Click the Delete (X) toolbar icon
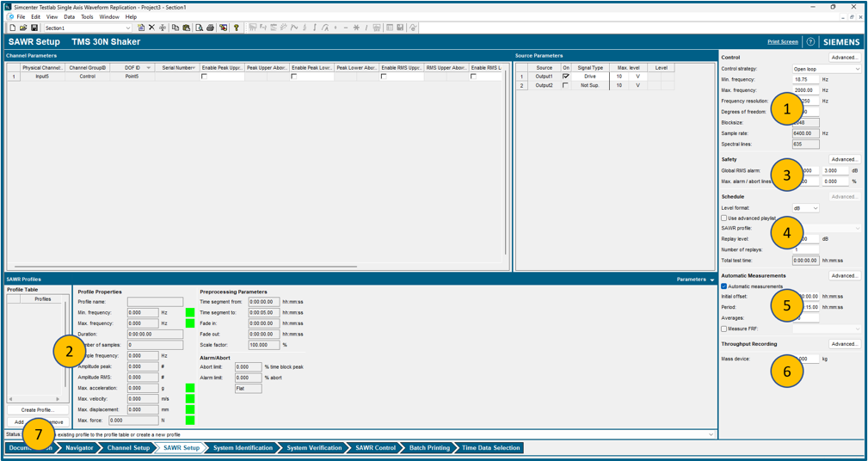Screen dimensions: 868x461 click(152, 28)
